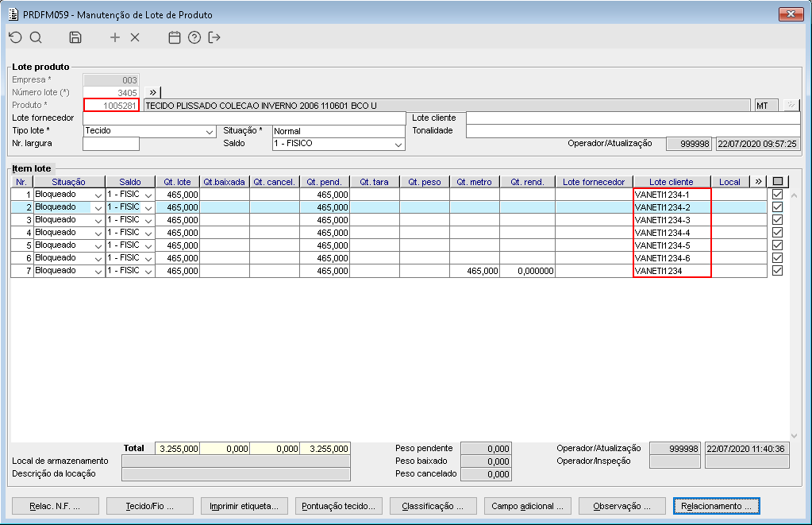Sort by the Situação column header
The image size is (812, 525).
coord(69,181)
